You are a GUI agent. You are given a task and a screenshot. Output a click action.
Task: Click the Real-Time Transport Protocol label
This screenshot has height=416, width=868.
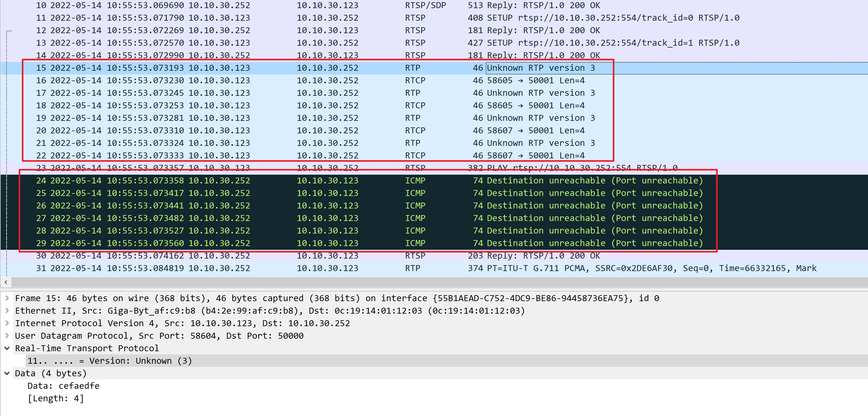[x=87, y=348]
